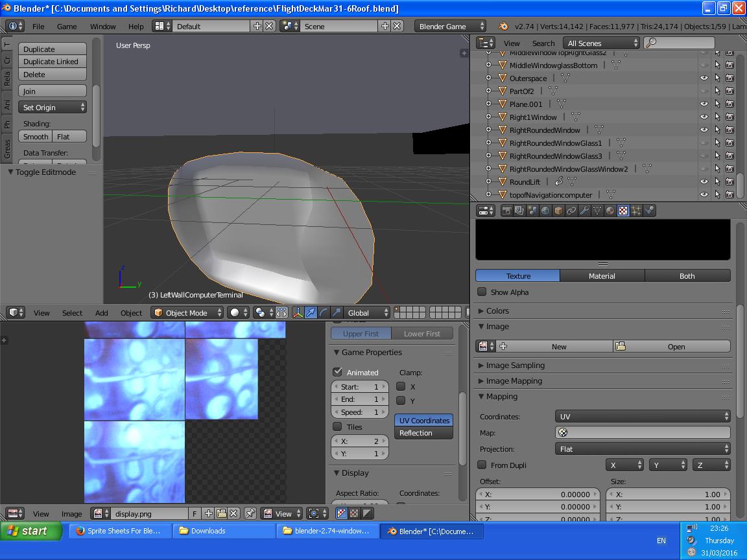Click the Smooth shading button
747x560 pixels.
(x=36, y=137)
